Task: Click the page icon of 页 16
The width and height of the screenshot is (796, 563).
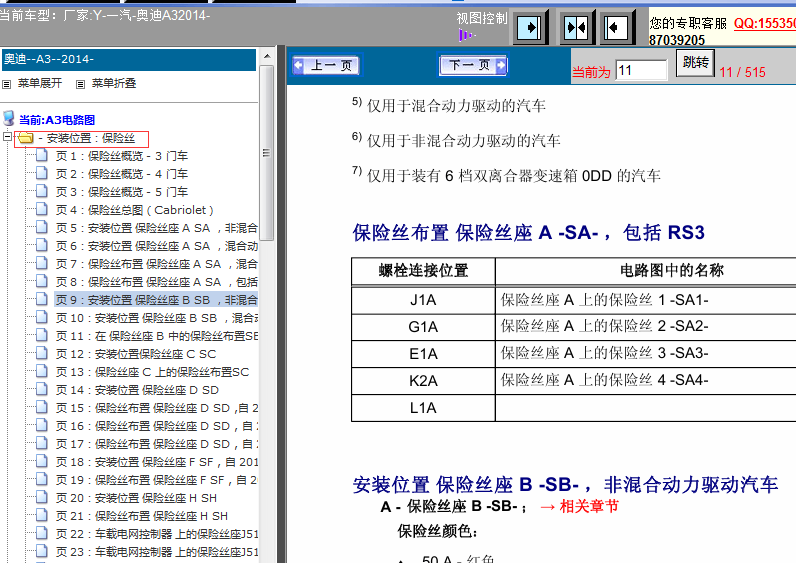Action: [x=42, y=425]
